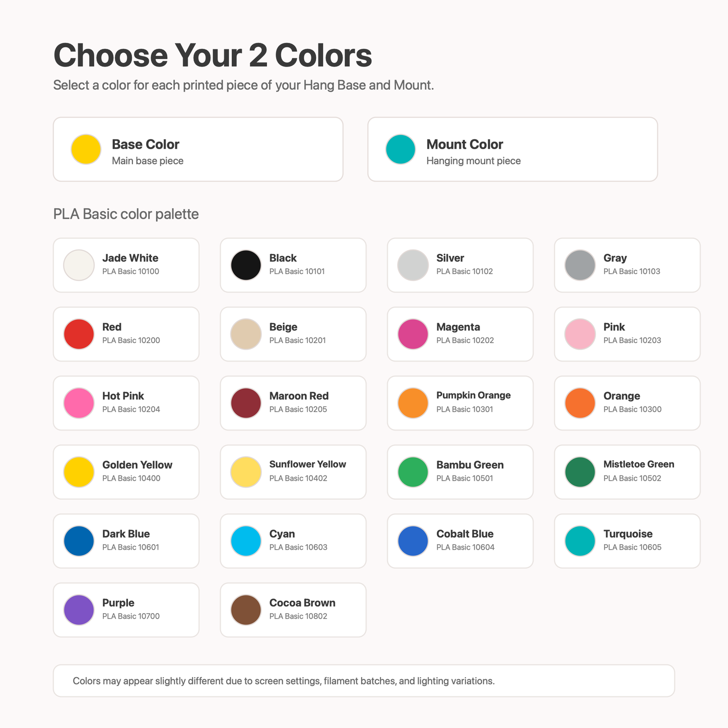Pick the Red color swatch
The width and height of the screenshot is (728, 728).
126,334
